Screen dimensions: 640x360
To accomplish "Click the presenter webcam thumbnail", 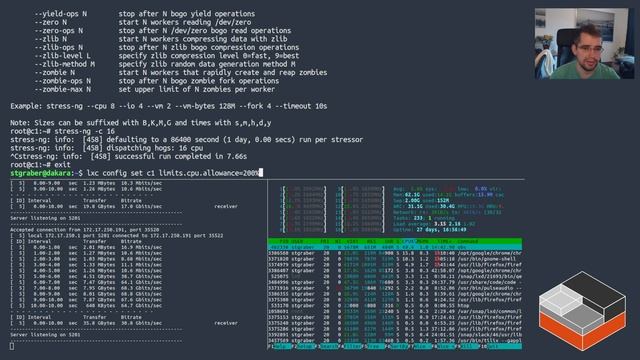I will click(x=584, y=44).
